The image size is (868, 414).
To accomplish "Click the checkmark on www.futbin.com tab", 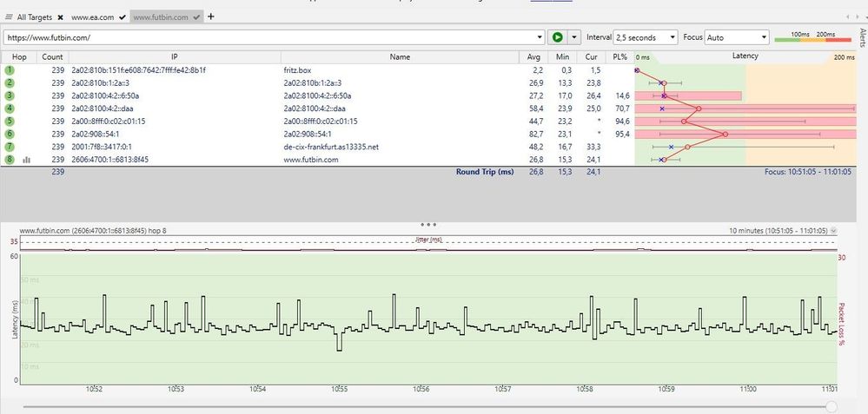I will tap(196, 17).
